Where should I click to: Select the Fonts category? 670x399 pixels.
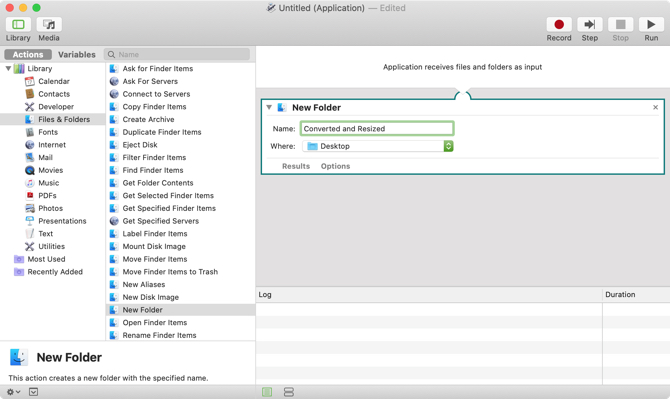click(48, 132)
